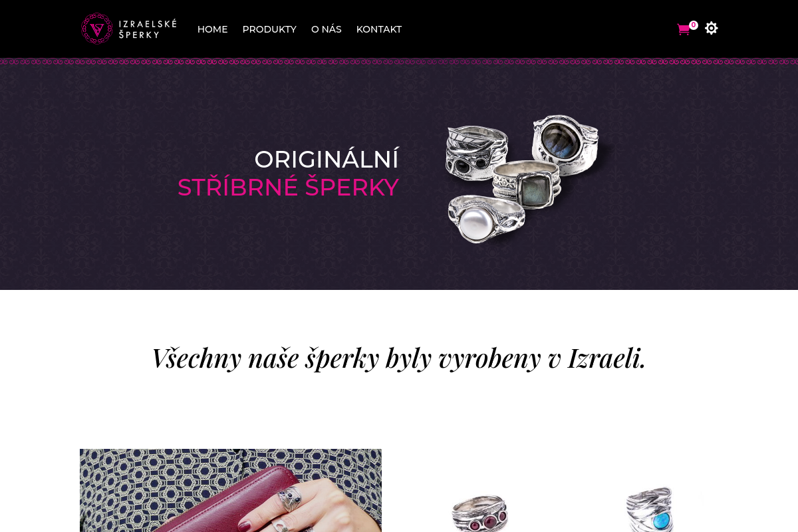Click the ORIGINÁLNÍ banner heading
The image size is (798, 532).
coord(327,160)
